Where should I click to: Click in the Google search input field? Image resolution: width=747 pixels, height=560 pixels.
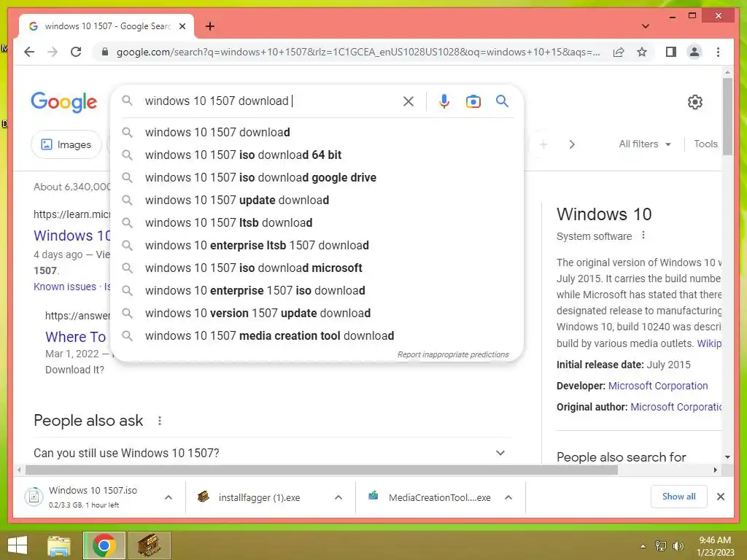(x=271, y=101)
